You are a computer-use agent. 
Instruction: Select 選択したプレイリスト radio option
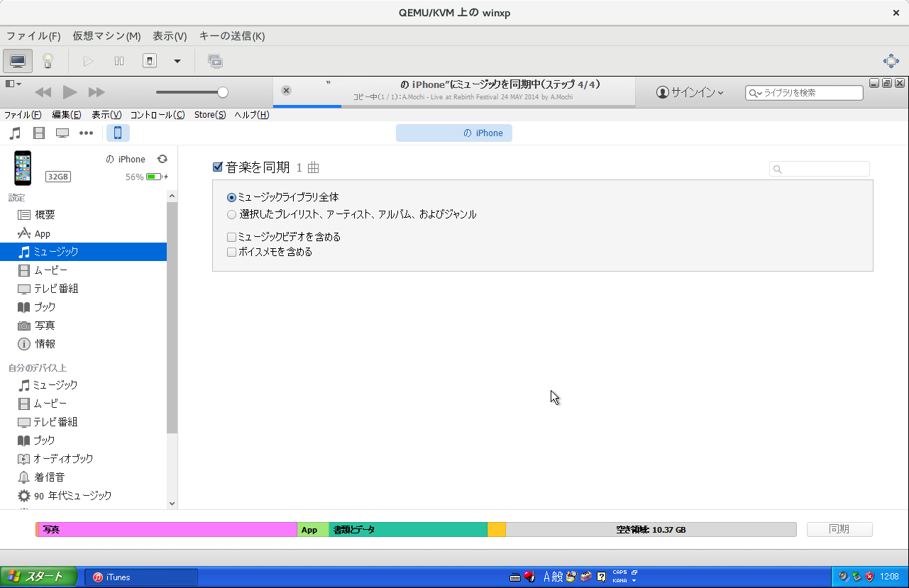coord(231,214)
